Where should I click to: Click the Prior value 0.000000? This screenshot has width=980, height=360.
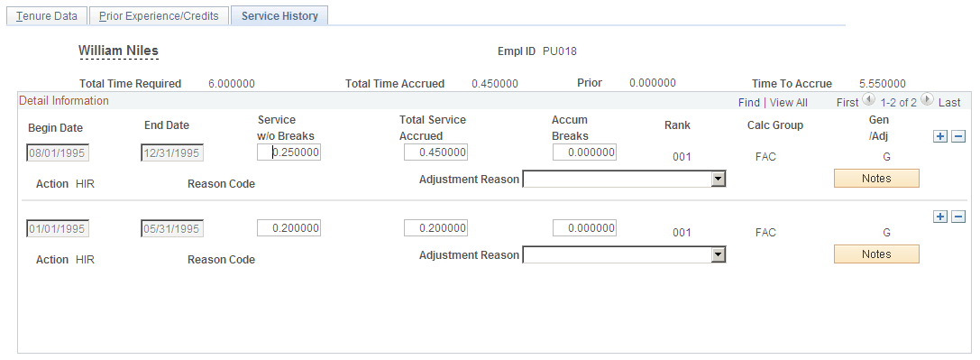tap(653, 82)
